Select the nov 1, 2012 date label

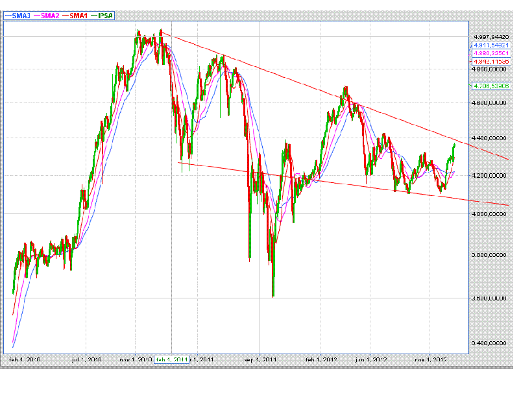pos(431,359)
